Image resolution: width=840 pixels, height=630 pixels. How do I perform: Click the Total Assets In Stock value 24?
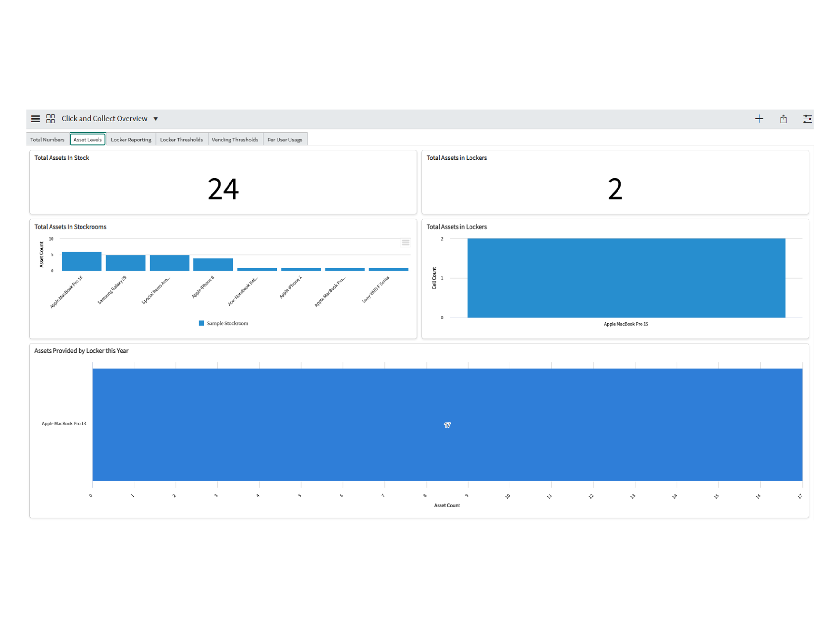pos(223,189)
